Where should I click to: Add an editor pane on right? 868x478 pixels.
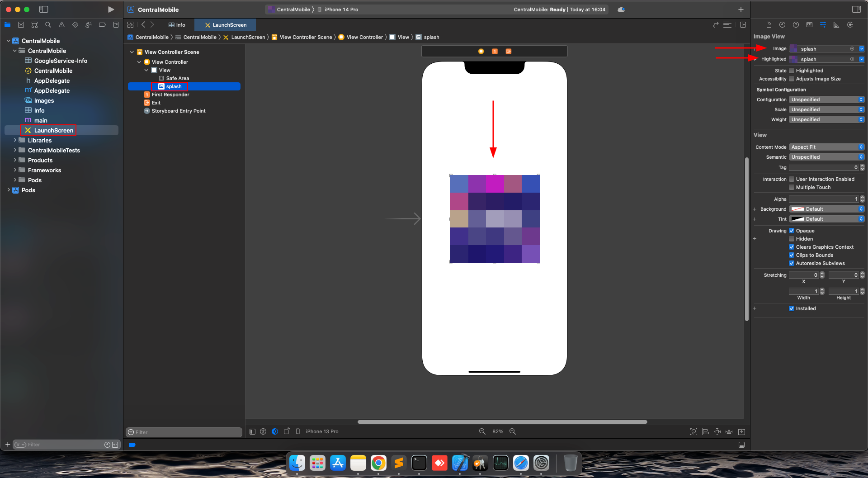[743, 25]
